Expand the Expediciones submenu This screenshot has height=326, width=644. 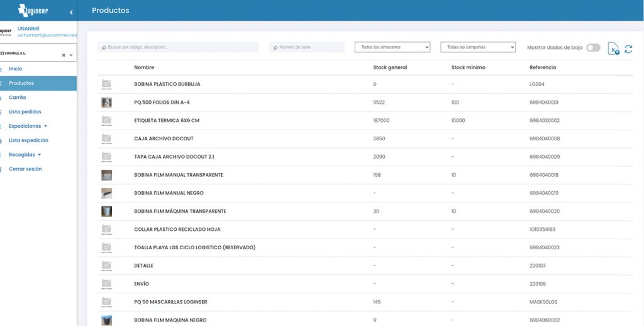(28, 126)
